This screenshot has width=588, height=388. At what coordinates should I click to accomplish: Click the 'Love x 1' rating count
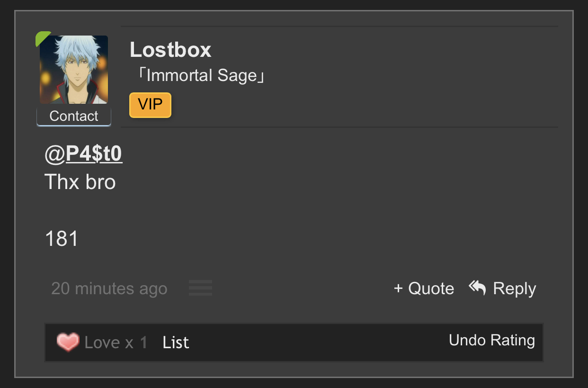(116, 343)
